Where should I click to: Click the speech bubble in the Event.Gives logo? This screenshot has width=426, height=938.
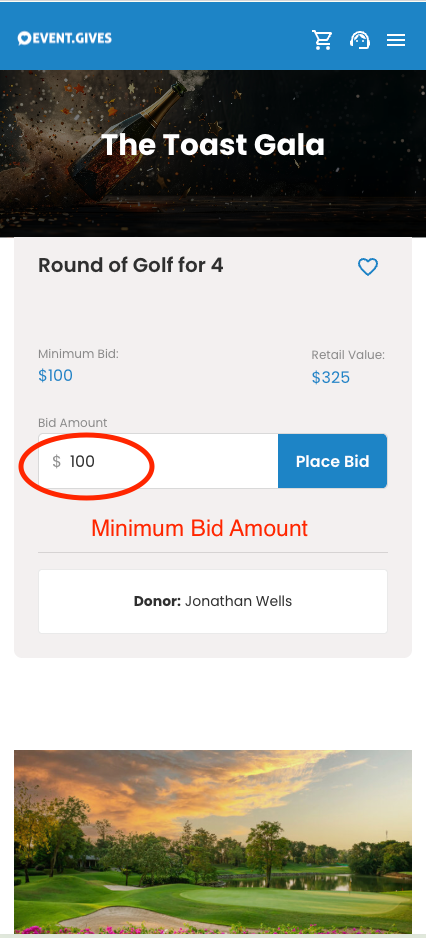click(24, 39)
